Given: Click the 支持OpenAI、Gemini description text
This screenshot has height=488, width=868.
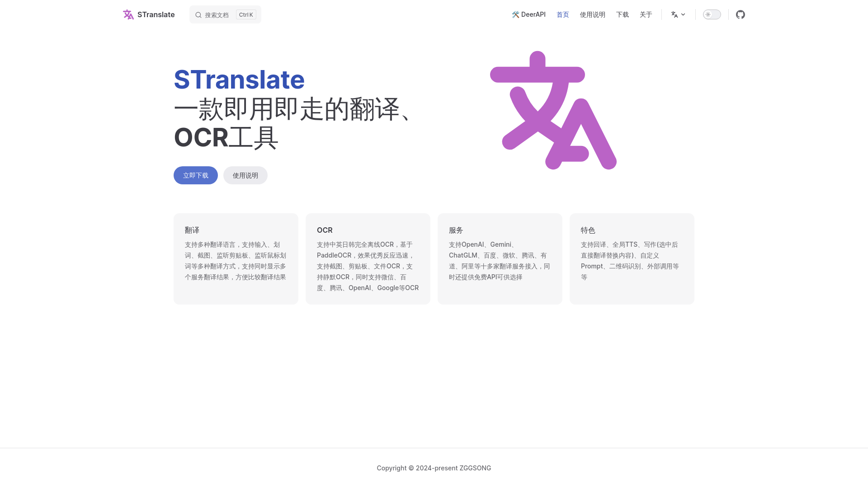Looking at the screenshot, I should click(500, 261).
